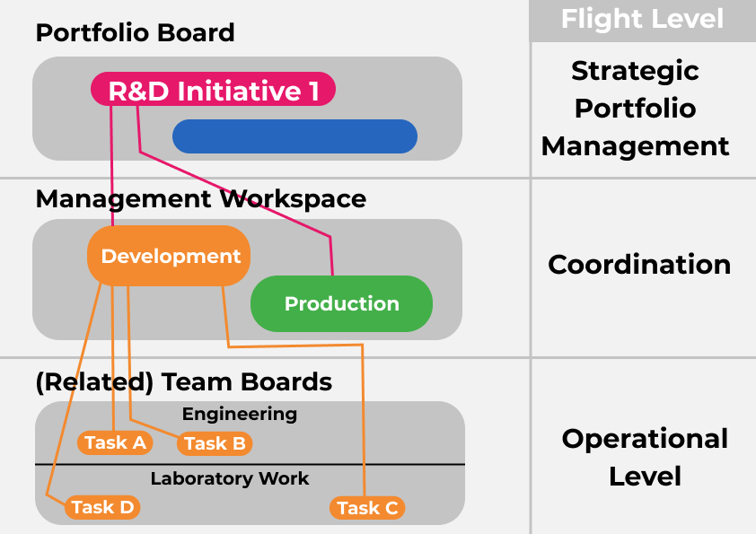
Task: Select Task B in Engineering
Action: [x=215, y=443]
